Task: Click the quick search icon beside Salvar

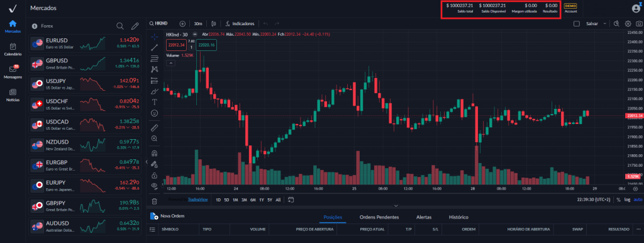Action: click(616, 24)
